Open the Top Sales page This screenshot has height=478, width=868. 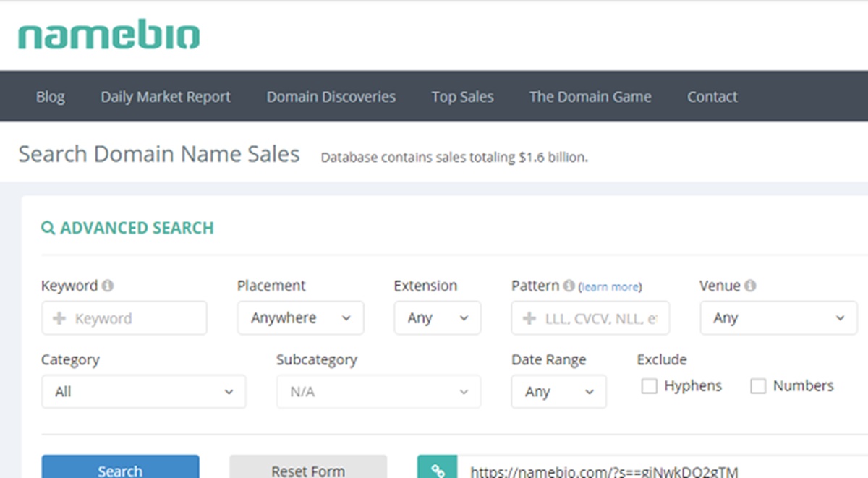point(462,97)
